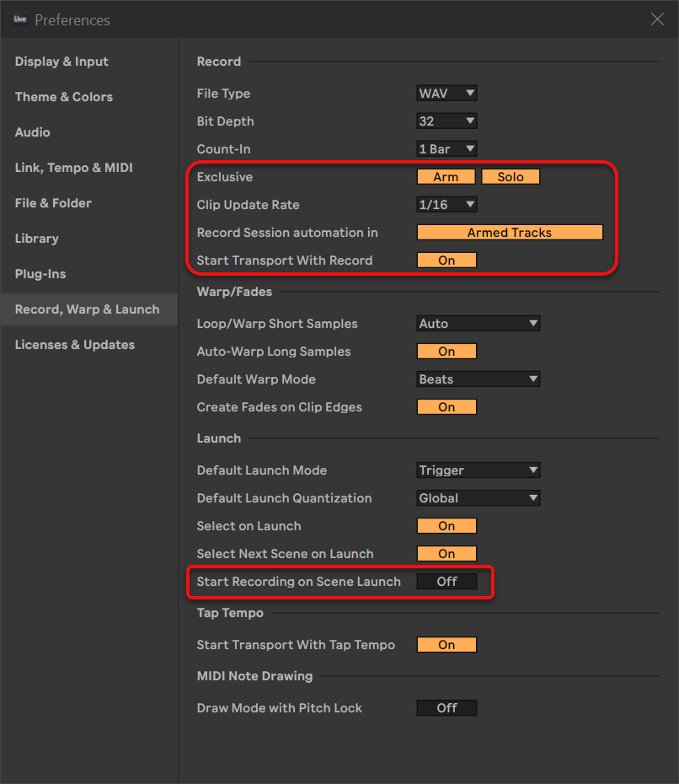Toggle the Exclusive Arm button
The image size is (679, 784).
click(446, 177)
